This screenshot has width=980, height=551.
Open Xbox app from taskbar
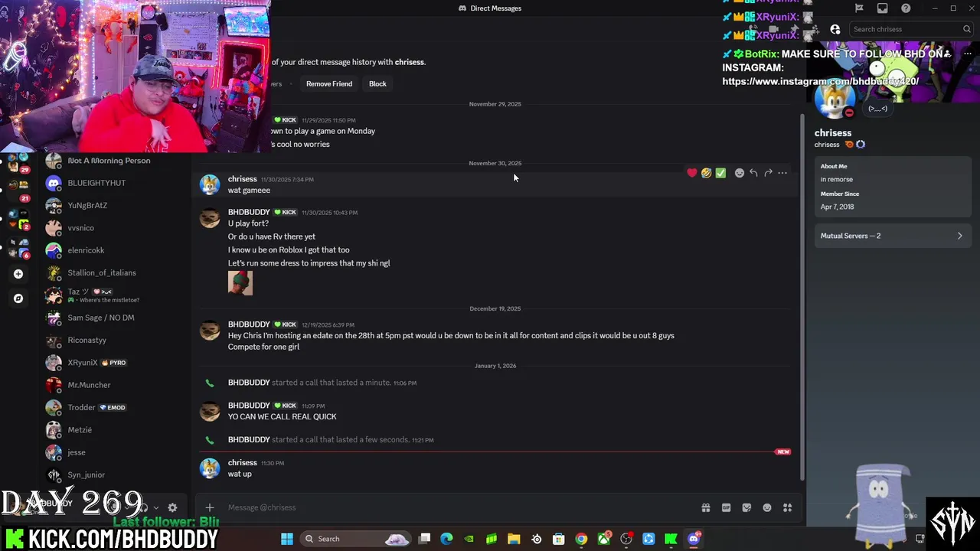coord(604,539)
